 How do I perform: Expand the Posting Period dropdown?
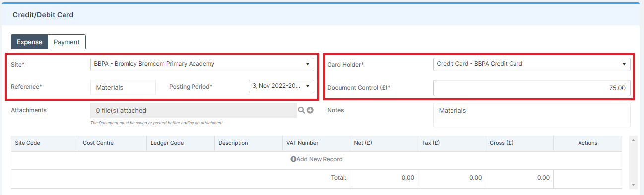pos(281,86)
